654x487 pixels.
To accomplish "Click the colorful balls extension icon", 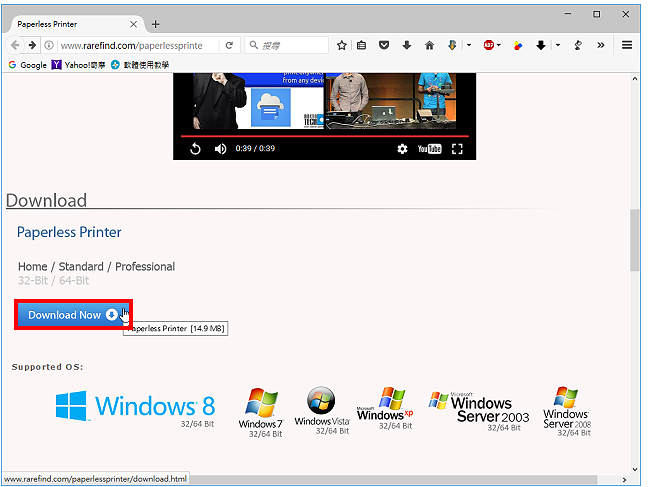I will [518, 45].
